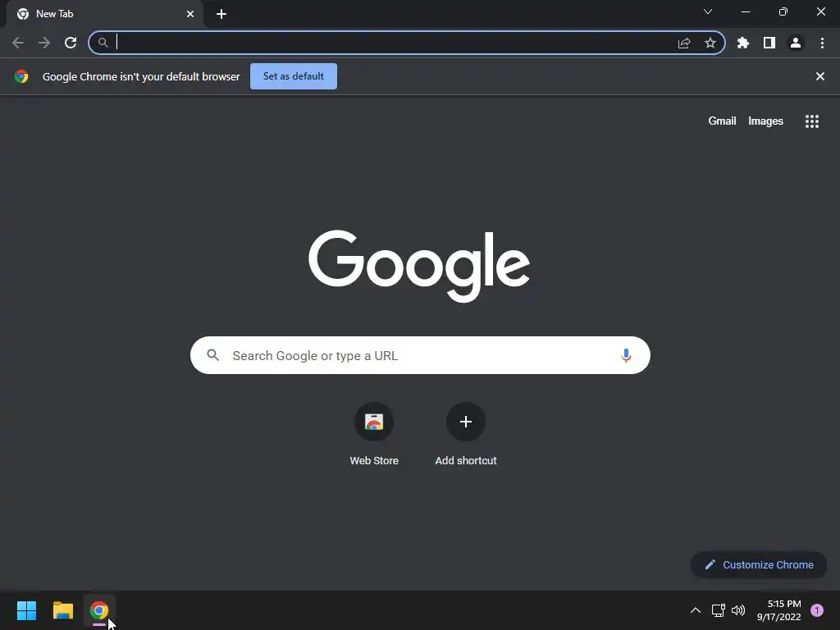Expand the tab search chevron
Screen dimensions: 840x630
coord(708,11)
